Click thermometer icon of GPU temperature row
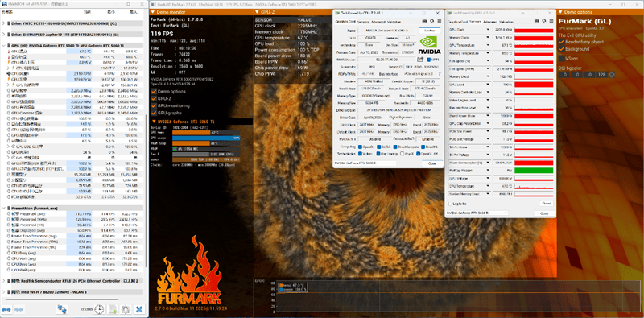This screenshot has width=644, height=318. [9, 52]
